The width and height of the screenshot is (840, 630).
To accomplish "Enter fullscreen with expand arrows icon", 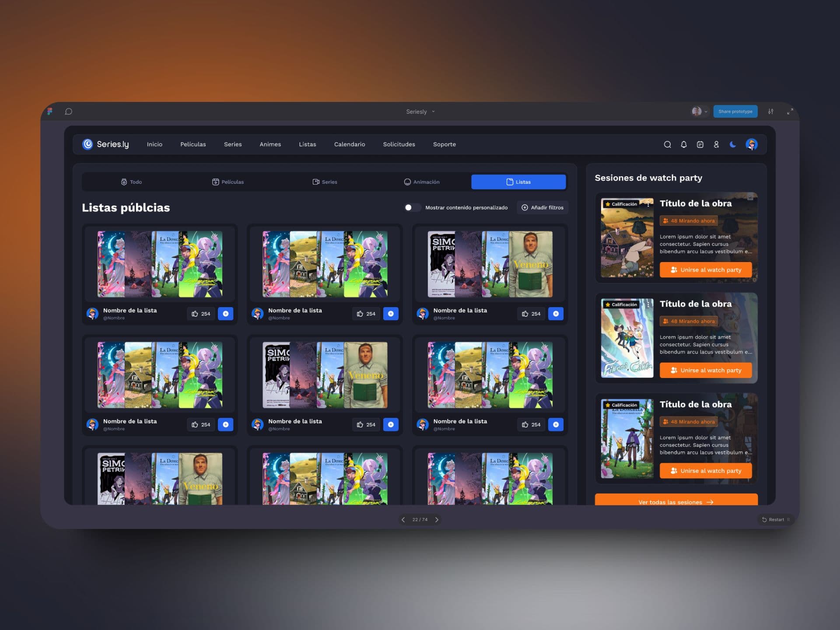I will [x=790, y=112].
